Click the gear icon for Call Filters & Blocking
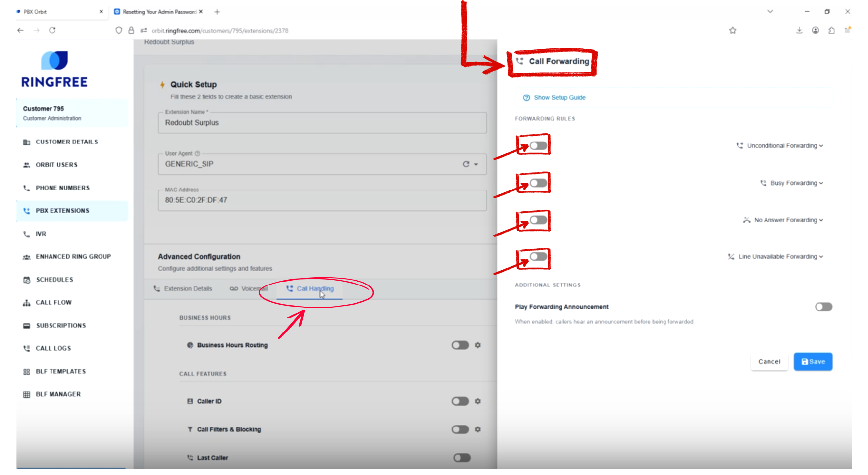Screen dimensions: 868x475 point(477,429)
